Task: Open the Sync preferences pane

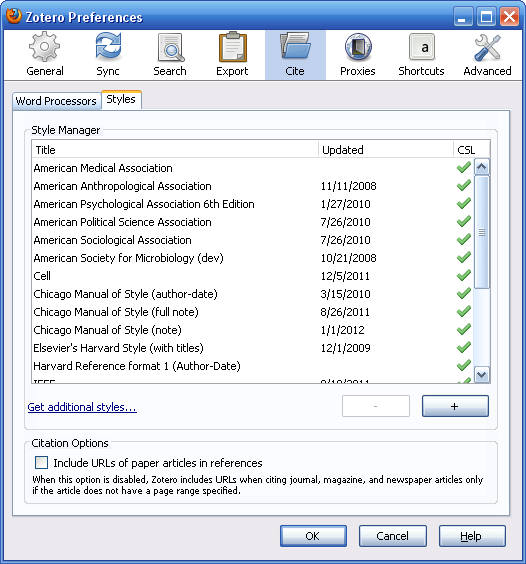Action: coord(108,55)
